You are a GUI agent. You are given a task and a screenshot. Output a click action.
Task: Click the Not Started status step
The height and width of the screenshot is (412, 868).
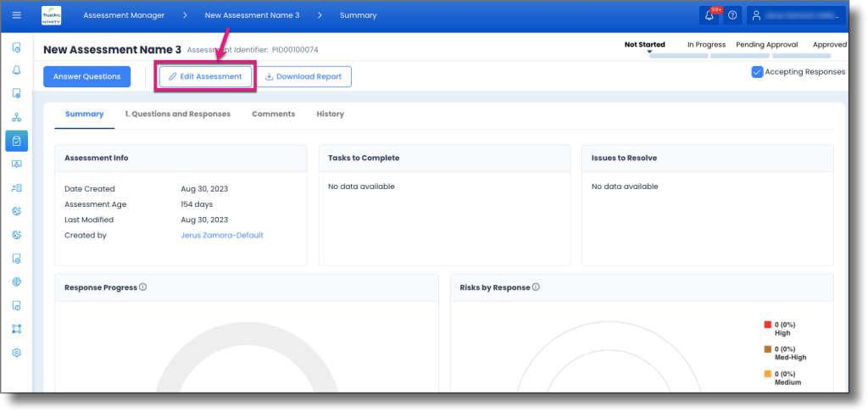pos(645,45)
